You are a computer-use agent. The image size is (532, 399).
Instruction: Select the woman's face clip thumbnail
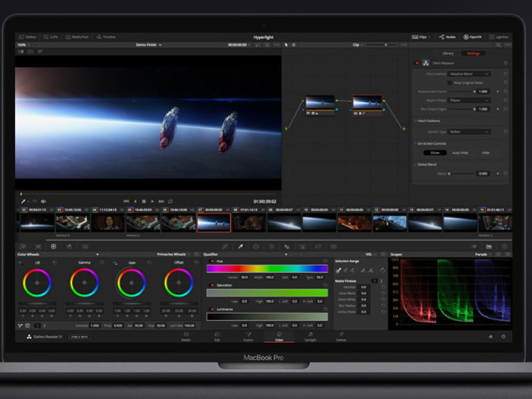point(108,223)
